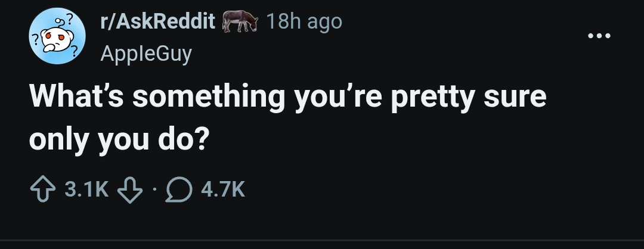644x249 pixels.
Task: Upvote the AskReddit post
Action: (44, 189)
